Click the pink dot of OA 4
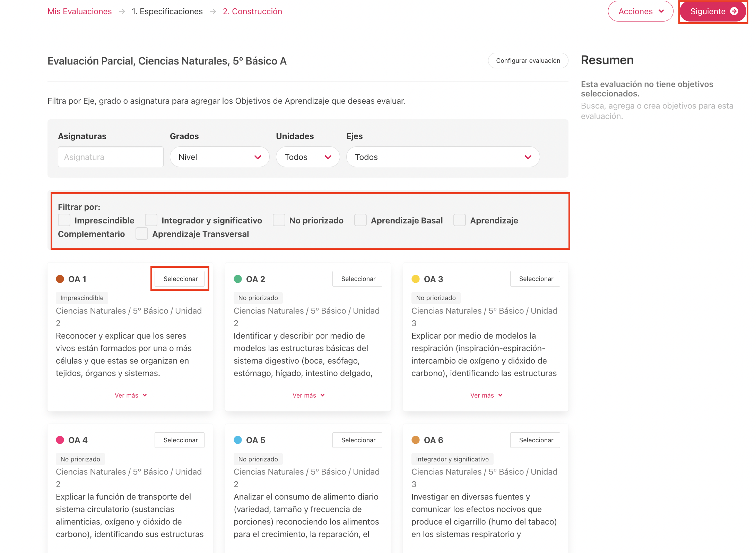This screenshot has height=553, width=756. pyautogui.click(x=60, y=440)
